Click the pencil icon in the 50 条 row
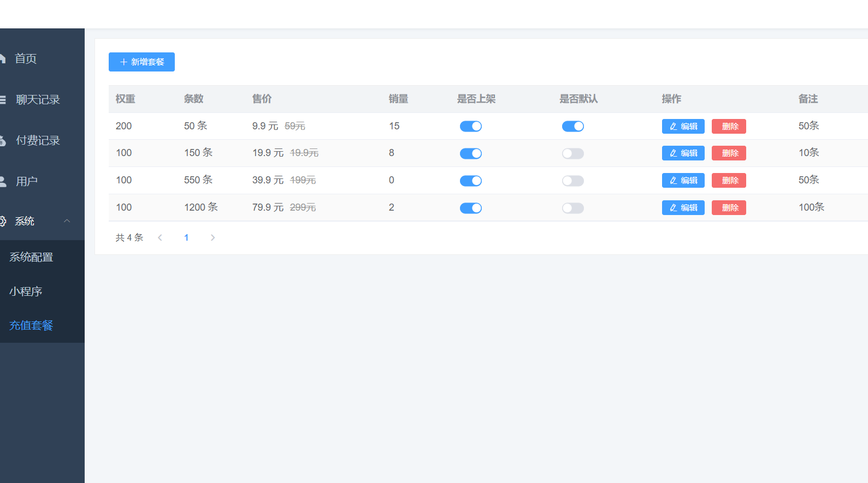This screenshot has height=483, width=868. click(x=674, y=127)
